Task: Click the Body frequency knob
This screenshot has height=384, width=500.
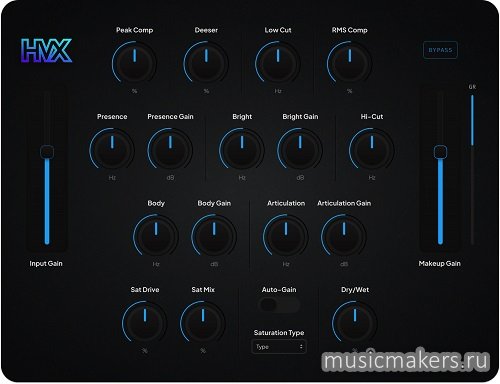Action: coord(156,236)
